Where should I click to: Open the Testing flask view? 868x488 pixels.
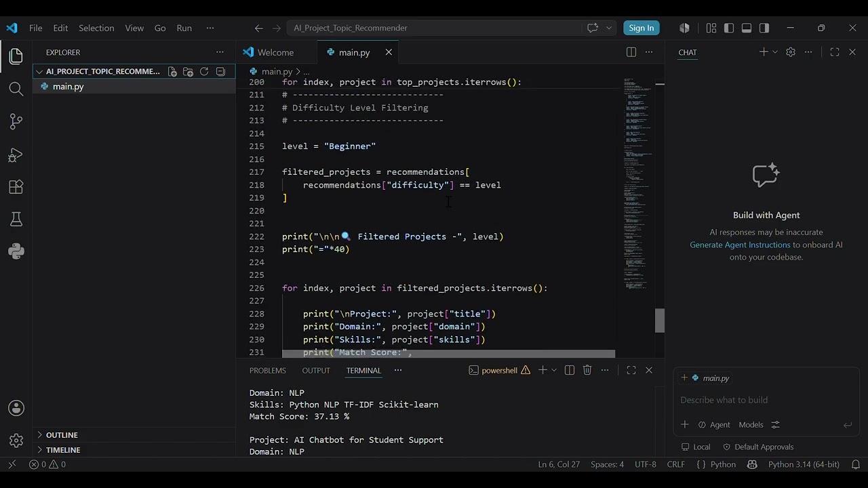[x=16, y=220]
